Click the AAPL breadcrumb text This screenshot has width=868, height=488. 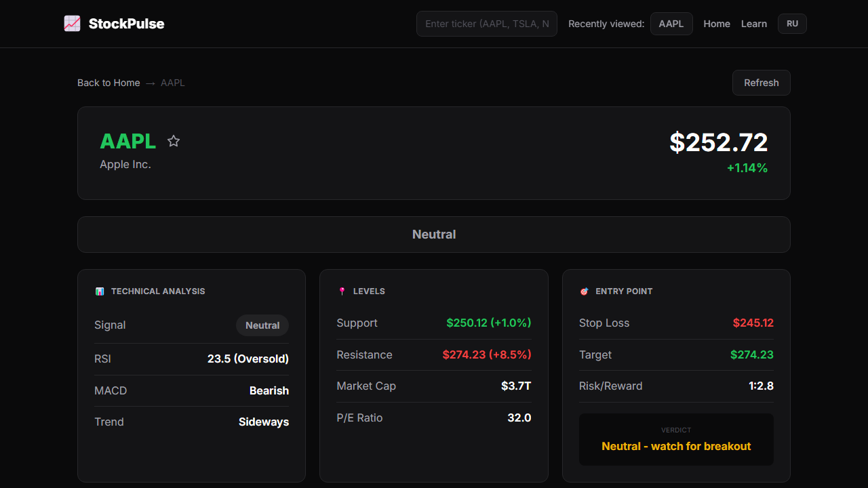point(173,83)
